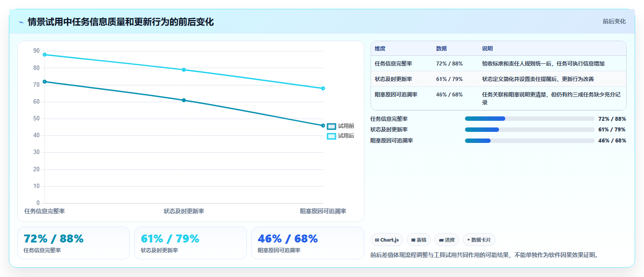Screen dimensions: 644x277
Task: Click the description starting 状态定义简化并设置责任提醒后
Action: tap(538, 79)
